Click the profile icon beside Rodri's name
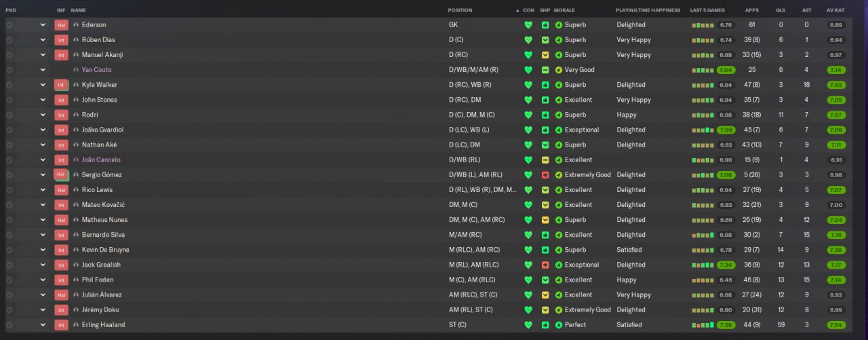868x340 pixels. (76, 115)
